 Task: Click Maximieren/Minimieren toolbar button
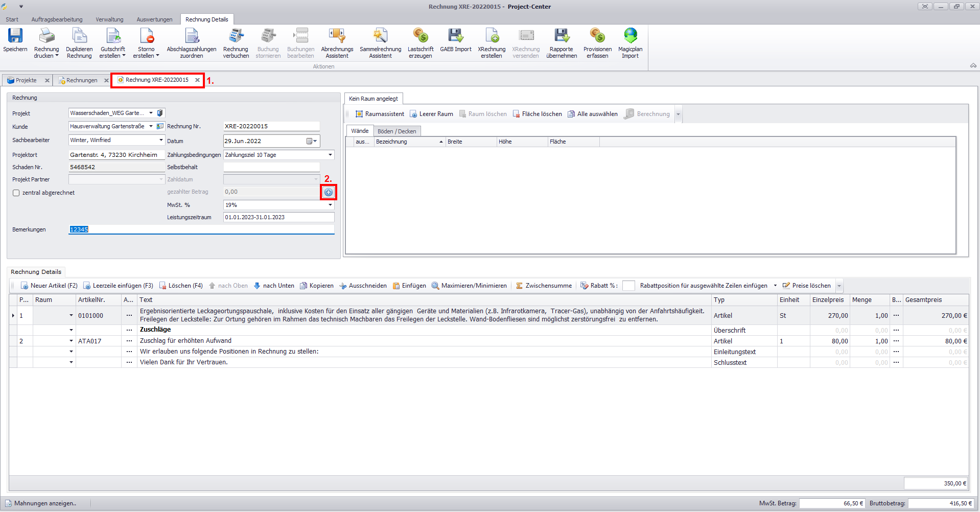[x=469, y=286]
